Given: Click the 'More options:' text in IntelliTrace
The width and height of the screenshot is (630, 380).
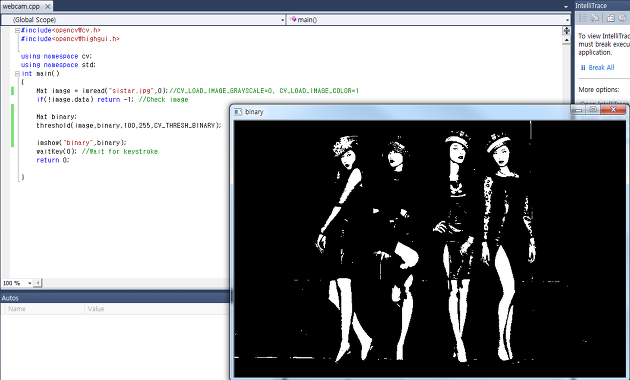Looking at the screenshot, I should [x=599, y=90].
